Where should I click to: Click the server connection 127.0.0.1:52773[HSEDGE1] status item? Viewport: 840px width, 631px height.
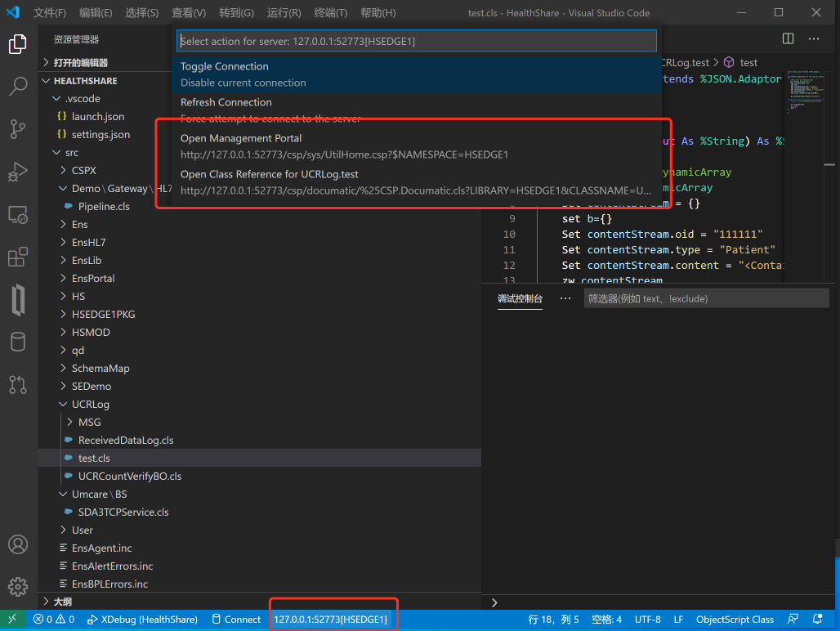point(331,620)
